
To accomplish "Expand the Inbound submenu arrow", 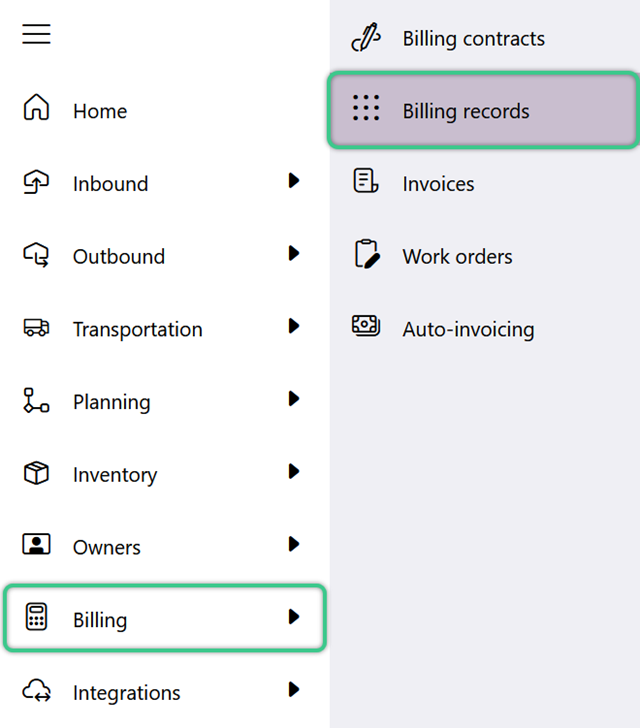I will click(x=294, y=180).
